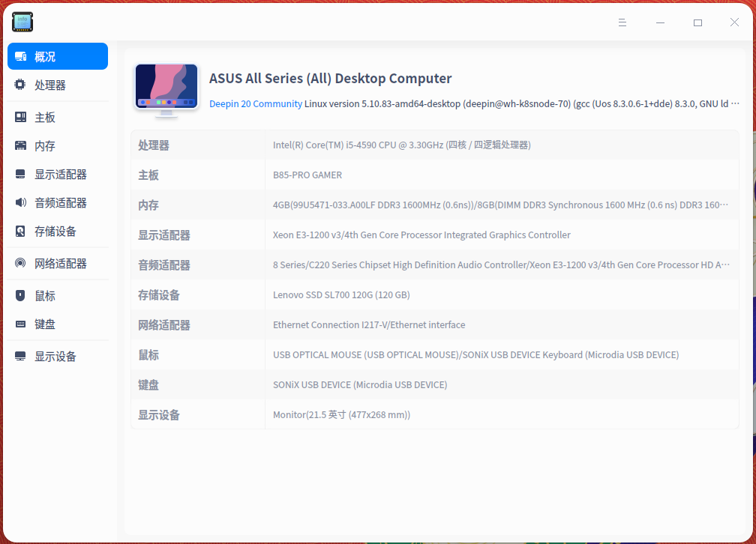The width and height of the screenshot is (756, 544).
Task: Open the 鼠标 label in the sidebar
Action: point(45,295)
